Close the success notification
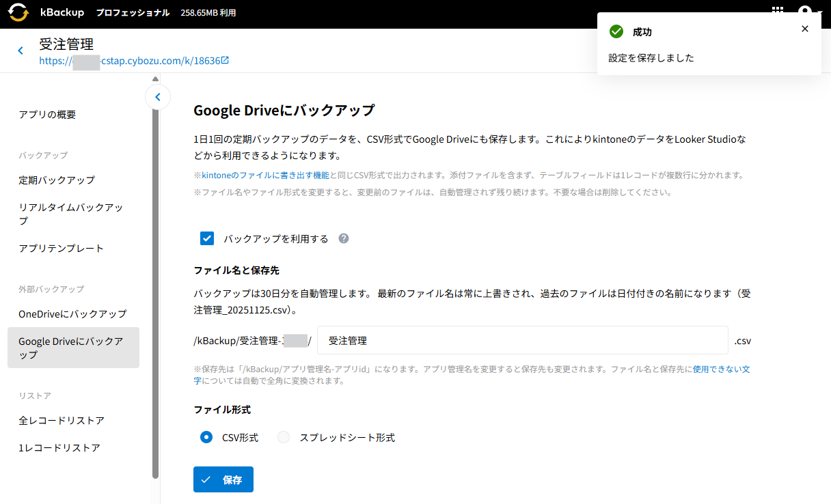The width and height of the screenshot is (831, 504). pyautogui.click(x=804, y=29)
